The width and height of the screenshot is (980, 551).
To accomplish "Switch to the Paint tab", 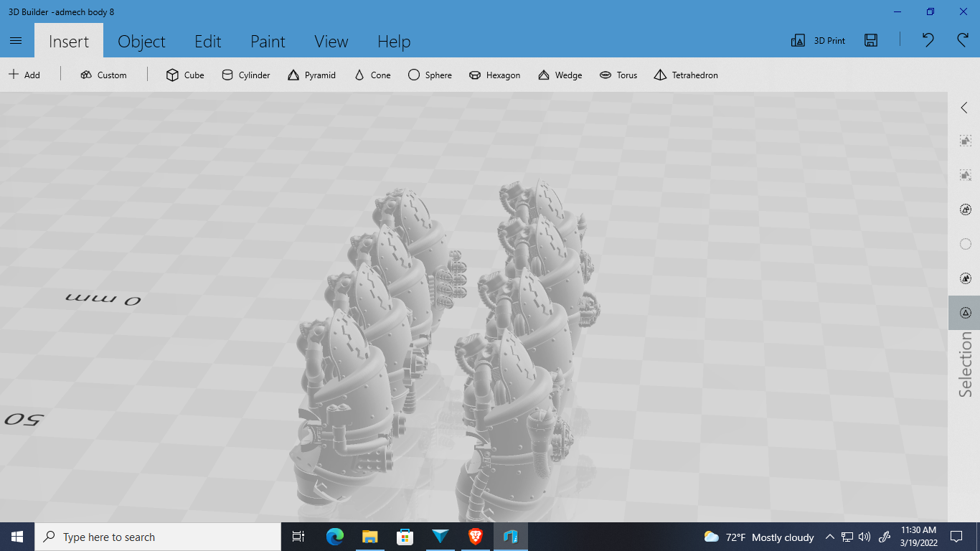I will (268, 41).
